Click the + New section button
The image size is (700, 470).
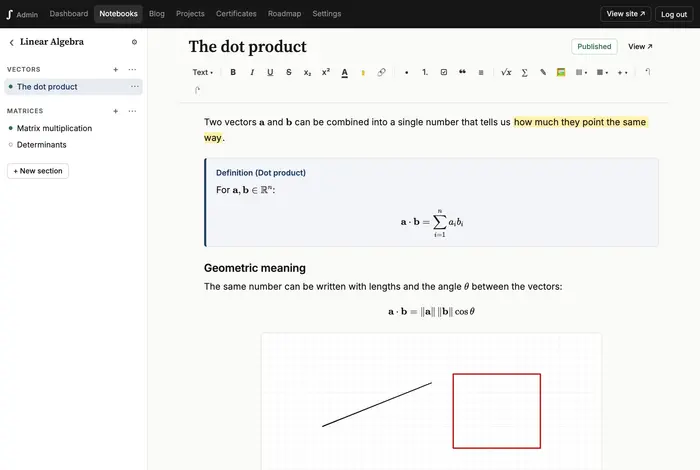(x=38, y=171)
